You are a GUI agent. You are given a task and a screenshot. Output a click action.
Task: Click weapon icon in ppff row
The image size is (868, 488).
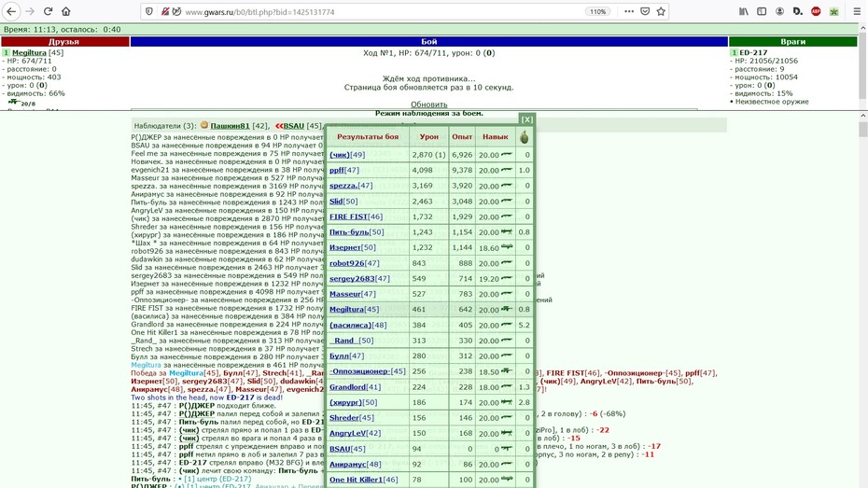507,170
